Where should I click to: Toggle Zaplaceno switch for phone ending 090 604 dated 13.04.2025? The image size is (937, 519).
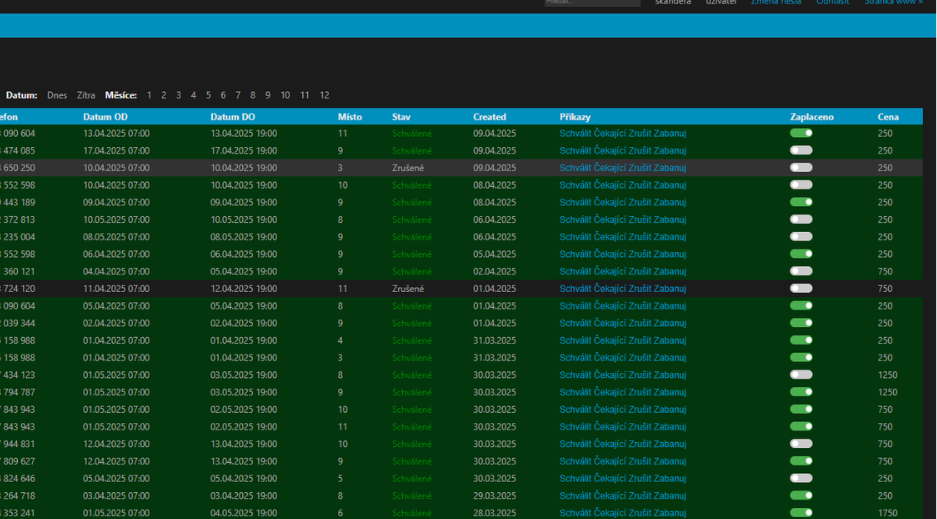(801, 133)
